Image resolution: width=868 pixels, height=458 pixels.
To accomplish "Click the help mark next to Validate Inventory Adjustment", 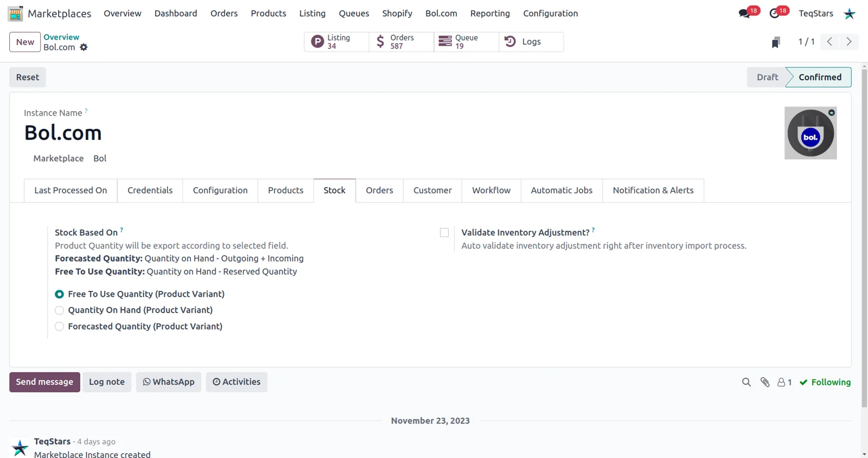I will tap(593, 230).
